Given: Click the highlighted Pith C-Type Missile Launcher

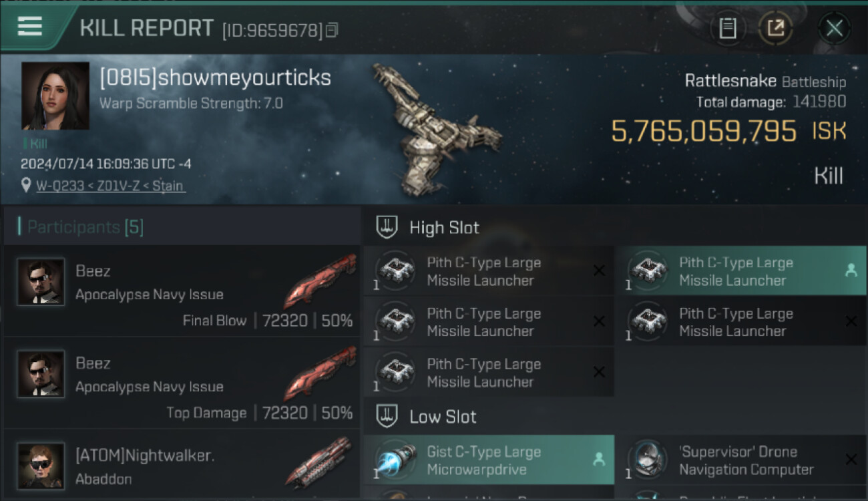Looking at the screenshot, I should click(740, 271).
